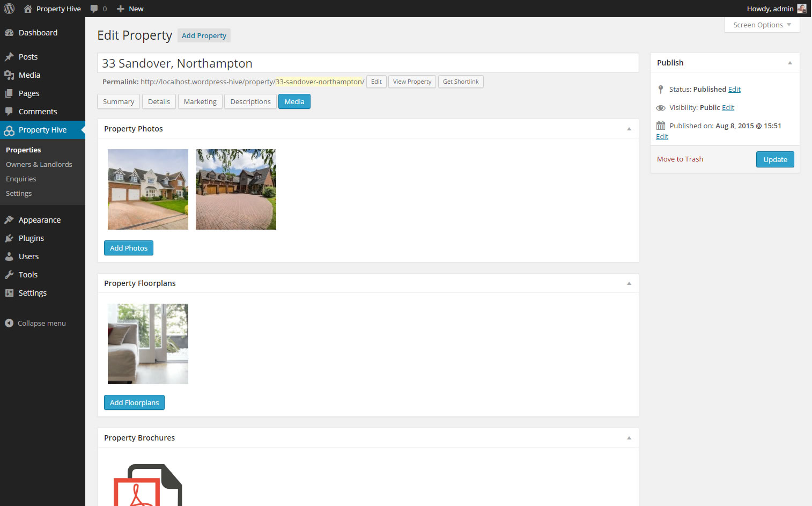This screenshot has width=812, height=506.
Task: Edit the Public visibility link
Action: (728, 107)
